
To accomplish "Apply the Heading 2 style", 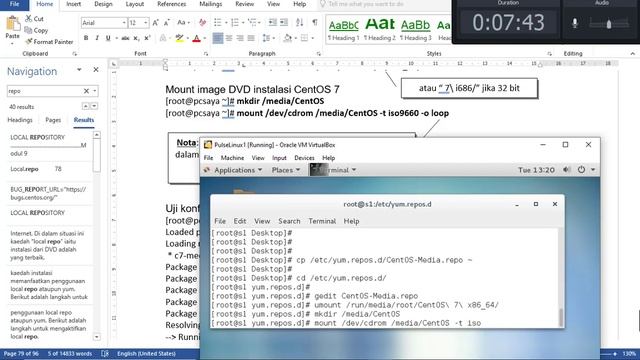I will [380, 30].
